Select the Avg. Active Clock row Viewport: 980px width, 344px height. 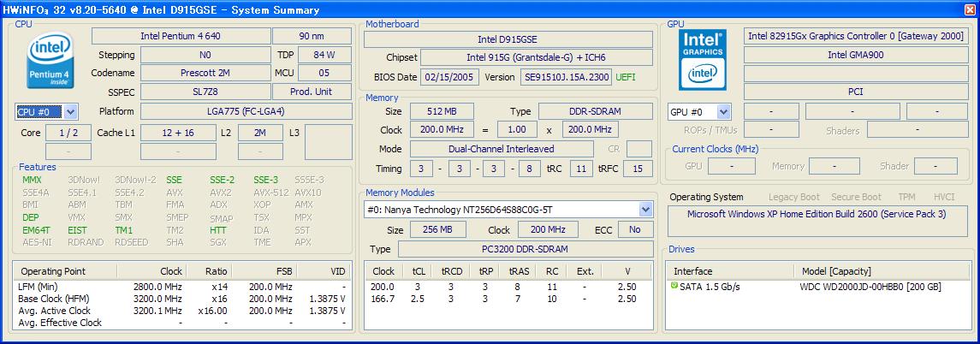(x=181, y=311)
